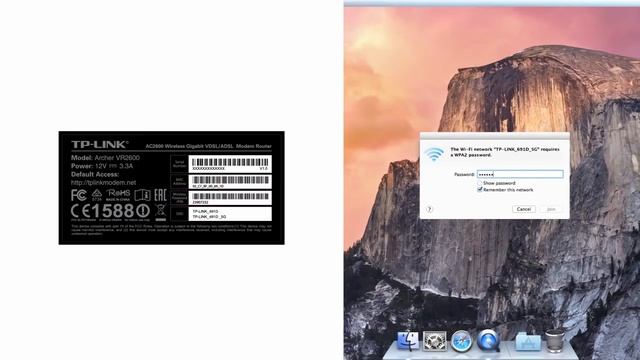Click the TP-LINK logo on the router label
640x360 pixels.
tap(100, 144)
